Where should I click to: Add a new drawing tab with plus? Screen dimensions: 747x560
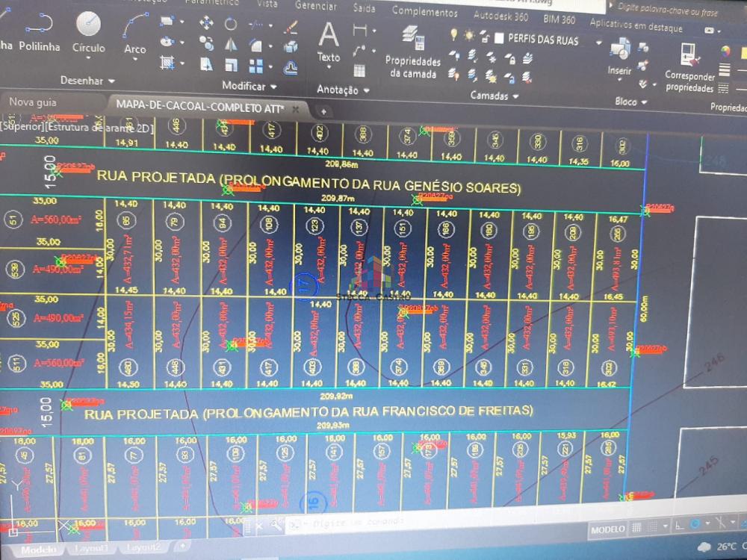point(323,111)
